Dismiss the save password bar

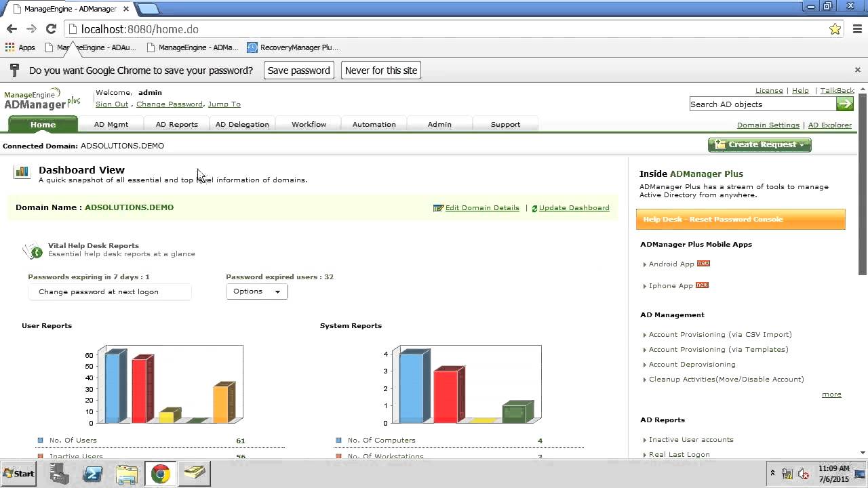tap(857, 70)
